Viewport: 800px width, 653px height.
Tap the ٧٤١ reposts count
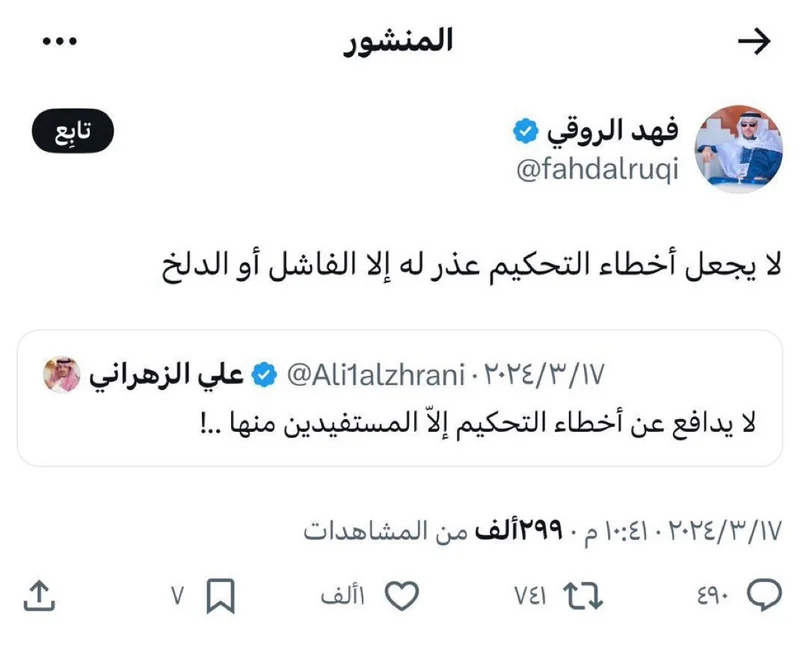pyautogui.click(x=530, y=596)
